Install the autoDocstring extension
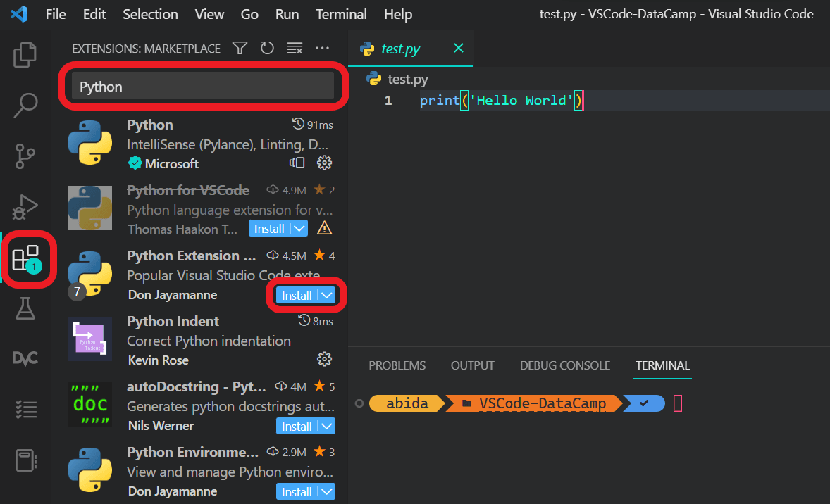Image resolution: width=830 pixels, height=504 pixels. (297, 426)
